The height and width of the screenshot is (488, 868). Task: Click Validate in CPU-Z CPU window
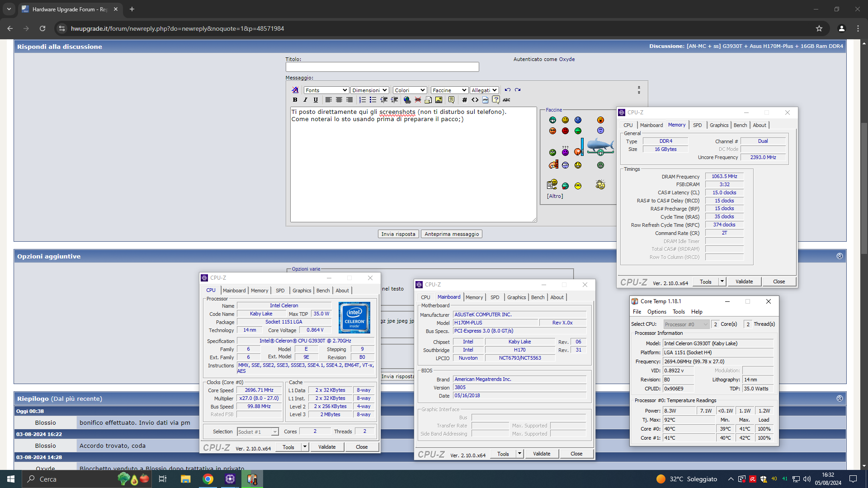[327, 447]
